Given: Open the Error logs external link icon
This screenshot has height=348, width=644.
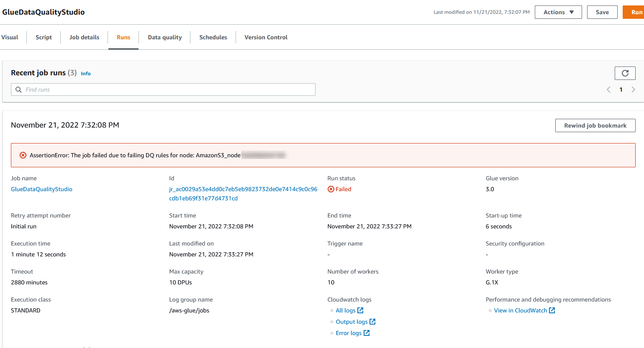Looking at the screenshot, I should (367, 333).
